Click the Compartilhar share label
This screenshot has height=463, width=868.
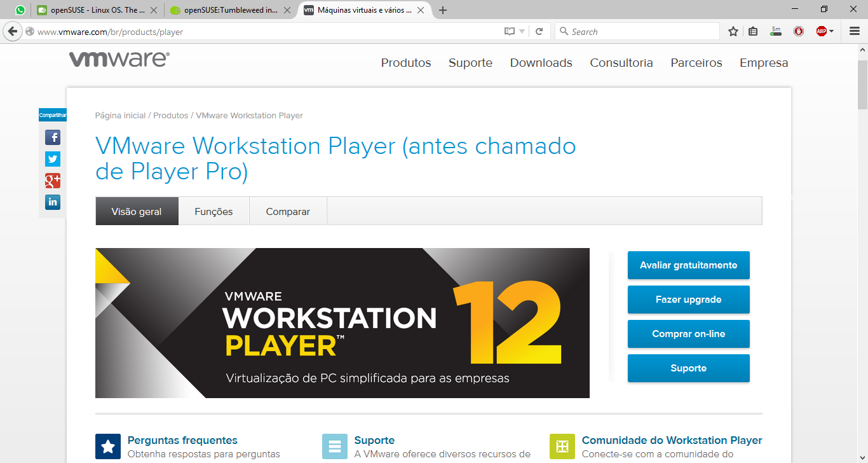coord(53,115)
